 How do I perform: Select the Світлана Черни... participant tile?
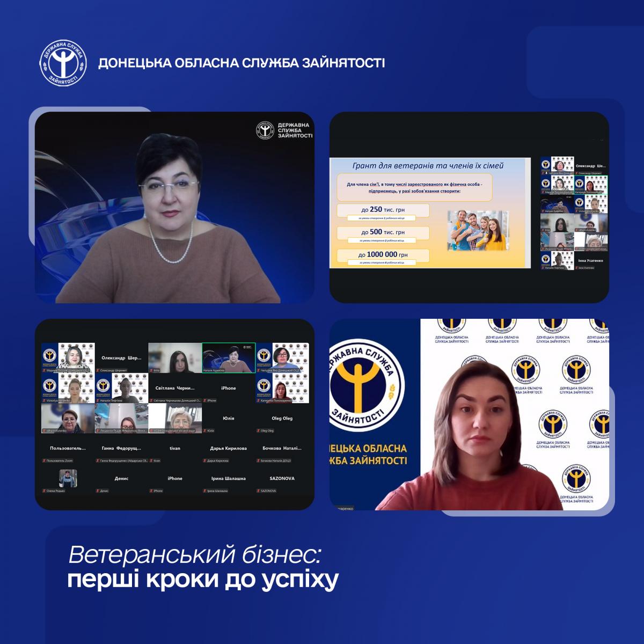(x=175, y=388)
